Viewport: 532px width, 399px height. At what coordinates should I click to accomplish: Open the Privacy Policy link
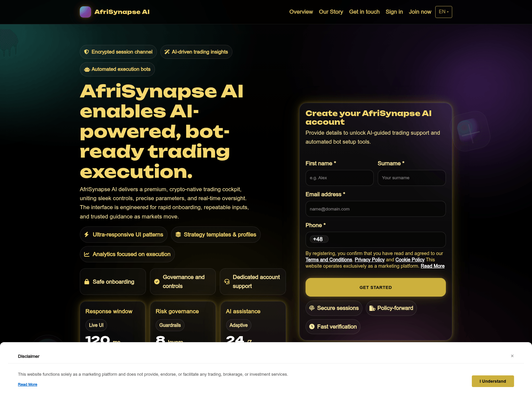point(370,260)
